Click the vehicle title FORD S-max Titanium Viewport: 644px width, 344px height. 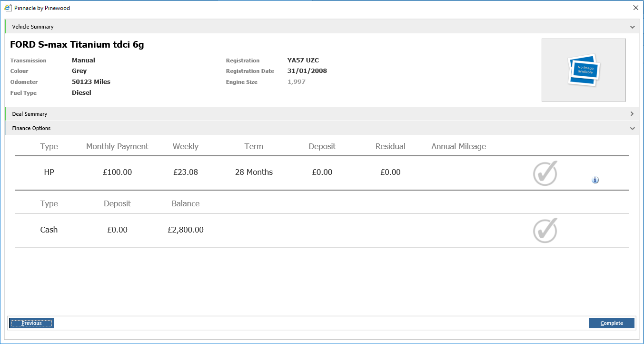[77, 45]
